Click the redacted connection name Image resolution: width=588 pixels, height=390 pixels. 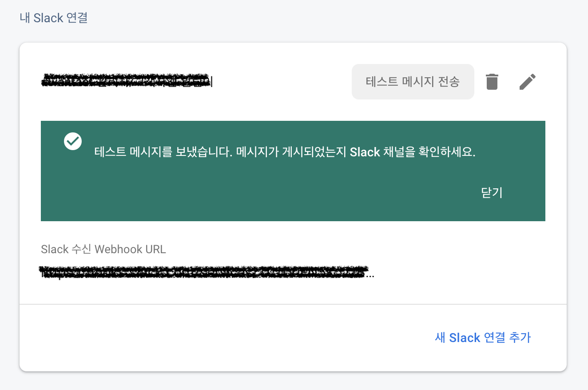coord(127,81)
